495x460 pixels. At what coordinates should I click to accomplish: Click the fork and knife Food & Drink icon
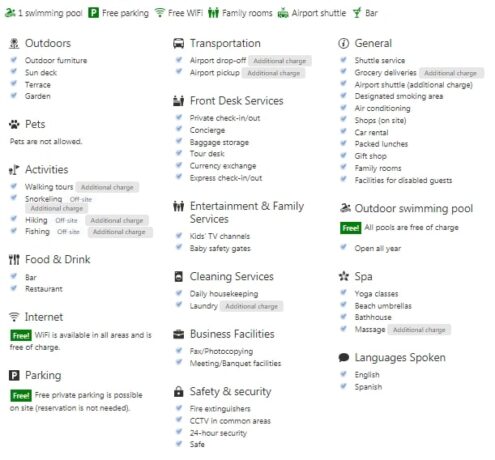click(14, 259)
